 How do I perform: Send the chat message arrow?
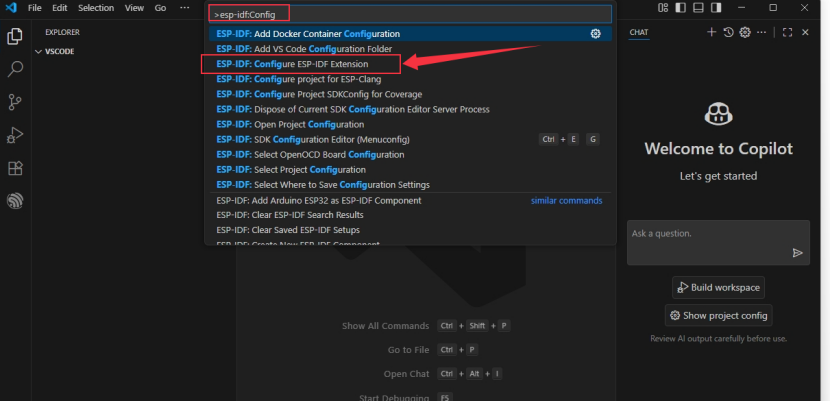798,253
